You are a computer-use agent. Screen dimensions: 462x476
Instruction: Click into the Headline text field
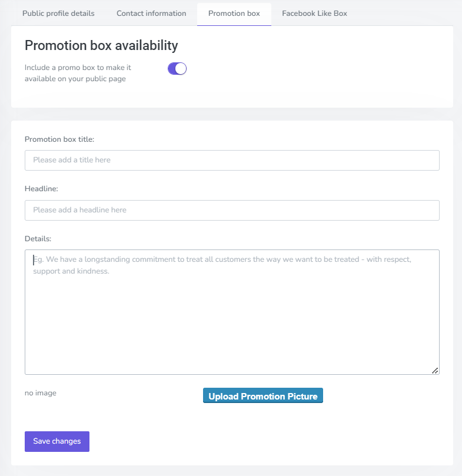[x=232, y=210]
